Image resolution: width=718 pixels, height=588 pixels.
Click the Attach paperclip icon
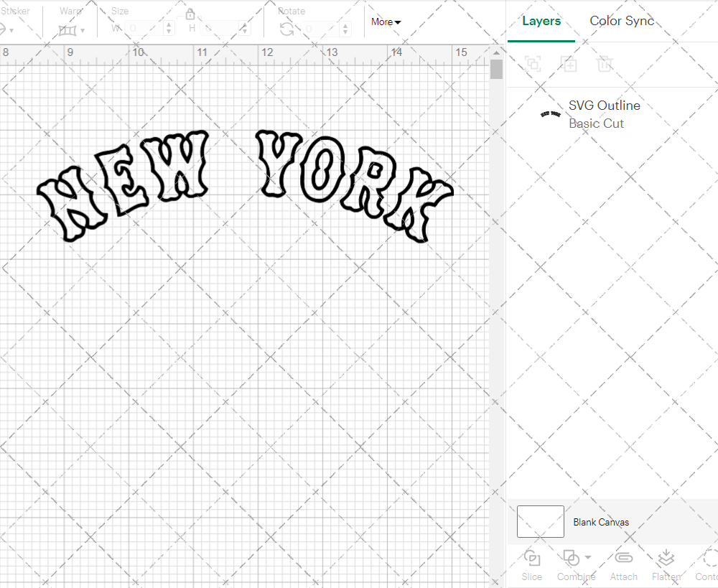tap(623, 559)
